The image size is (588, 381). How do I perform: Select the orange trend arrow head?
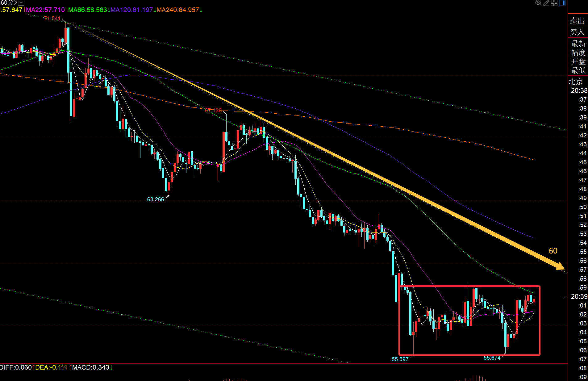[x=560, y=266]
